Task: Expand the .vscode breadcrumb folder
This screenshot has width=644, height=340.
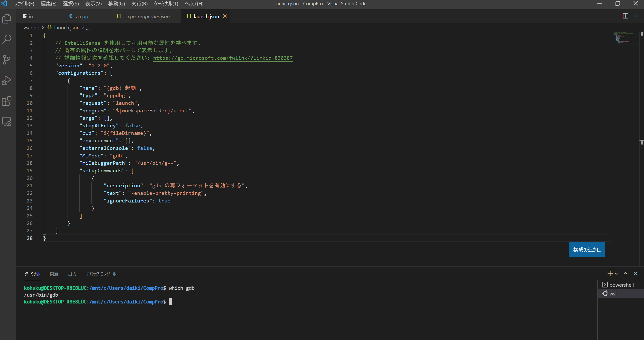Action: tap(31, 28)
